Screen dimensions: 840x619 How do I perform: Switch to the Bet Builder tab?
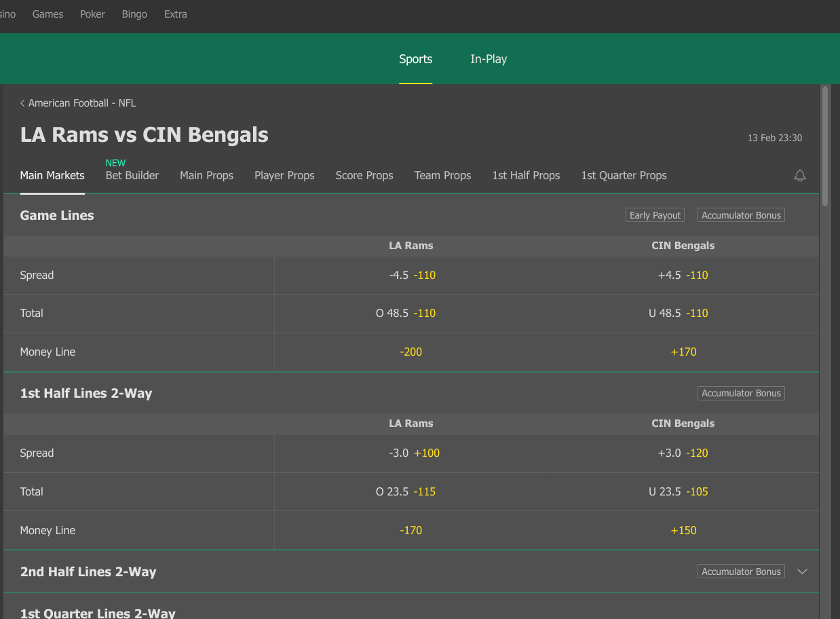pyautogui.click(x=132, y=175)
